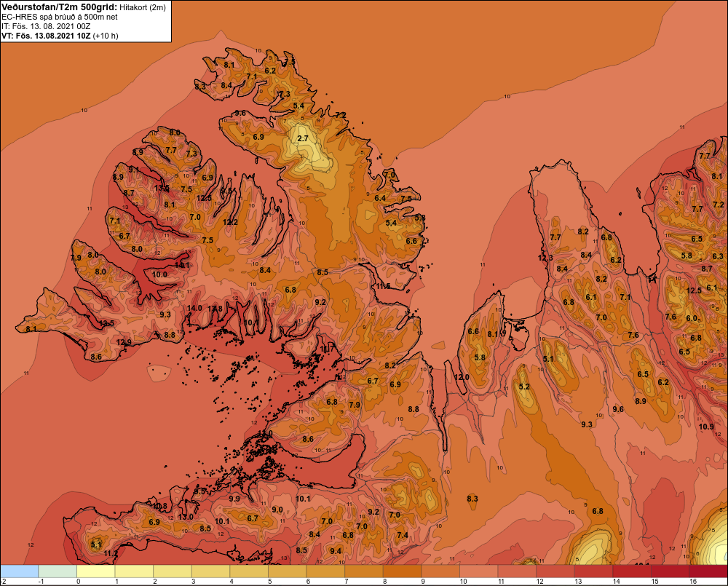Select the 'Hitakort (2m)' label in header

pos(142,7)
